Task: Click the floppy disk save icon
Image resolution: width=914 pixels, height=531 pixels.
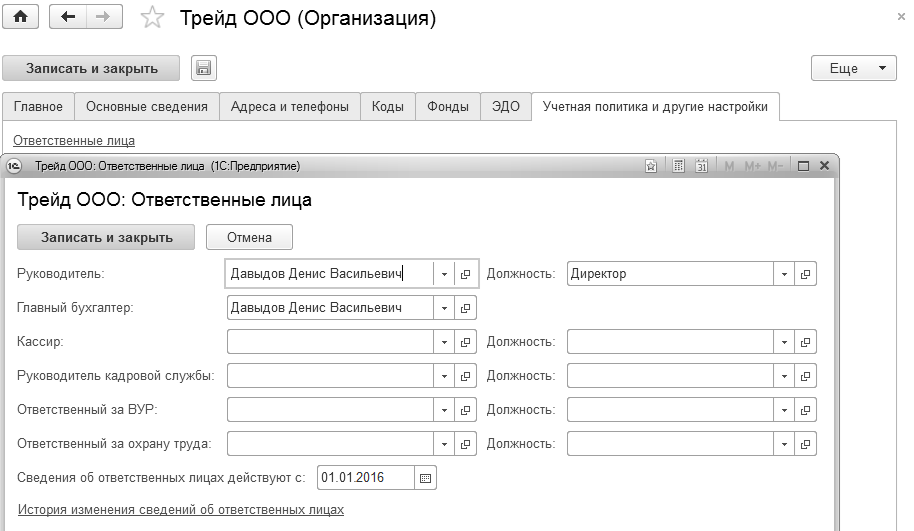Action: [x=204, y=69]
